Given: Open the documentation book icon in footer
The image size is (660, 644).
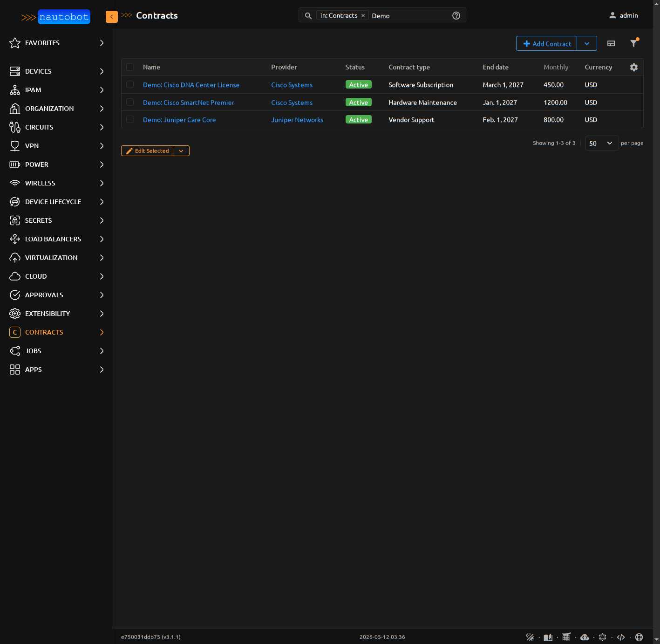Looking at the screenshot, I should [x=548, y=637].
